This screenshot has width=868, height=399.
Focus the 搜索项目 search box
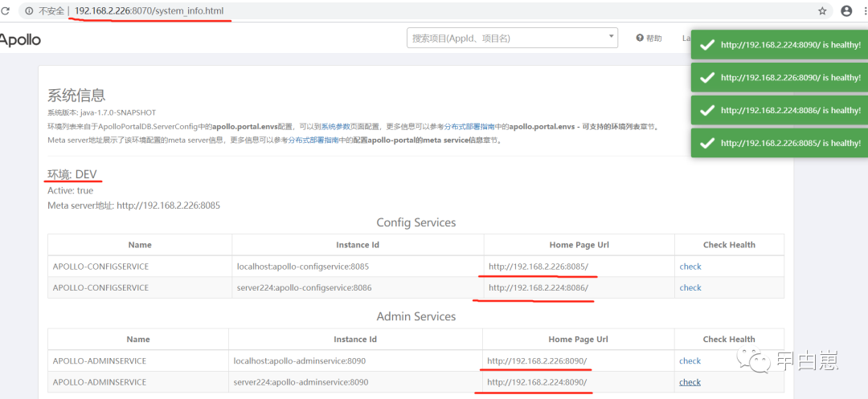point(512,38)
